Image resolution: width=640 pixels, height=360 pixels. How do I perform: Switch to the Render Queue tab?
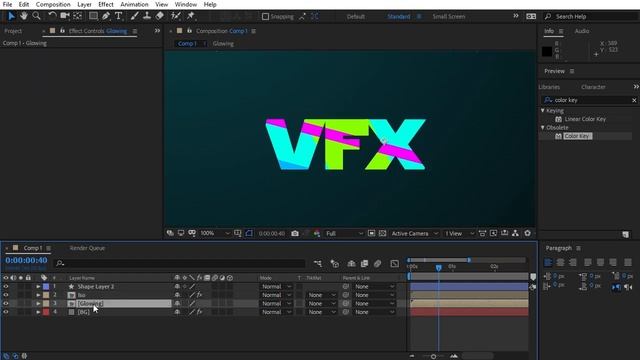click(87, 248)
